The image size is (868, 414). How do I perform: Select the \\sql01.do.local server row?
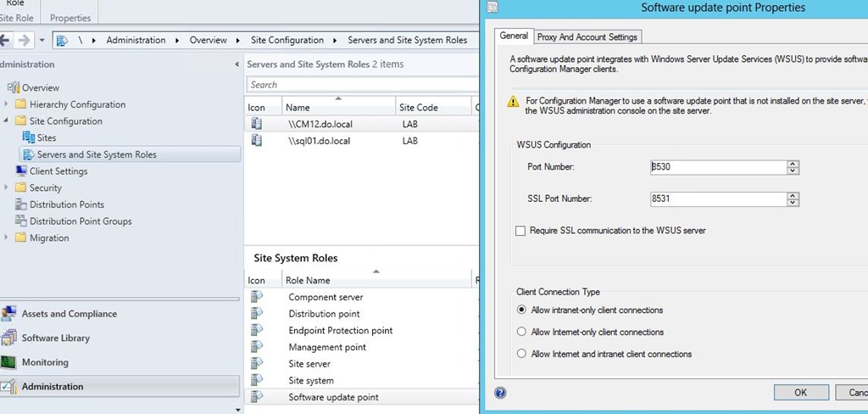(x=361, y=141)
